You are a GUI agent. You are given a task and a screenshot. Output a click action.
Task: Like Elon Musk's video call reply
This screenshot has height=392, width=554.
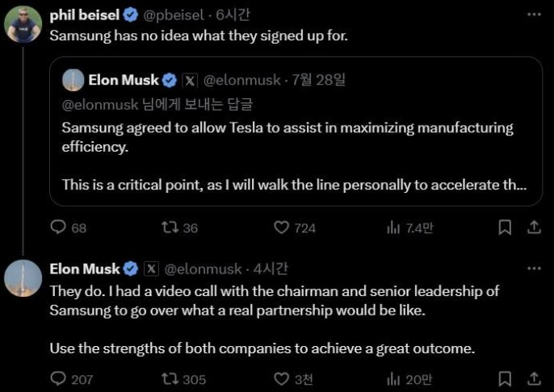[282, 378]
